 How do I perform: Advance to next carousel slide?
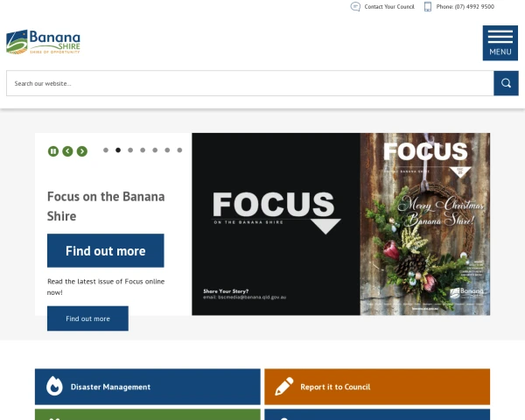tap(82, 151)
